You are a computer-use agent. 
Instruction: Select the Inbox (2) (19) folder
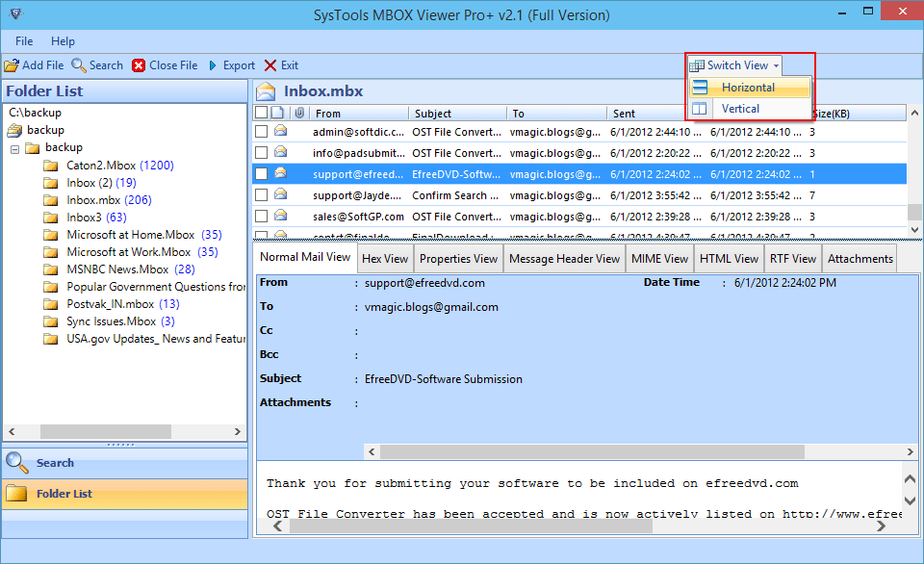[101, 183]
